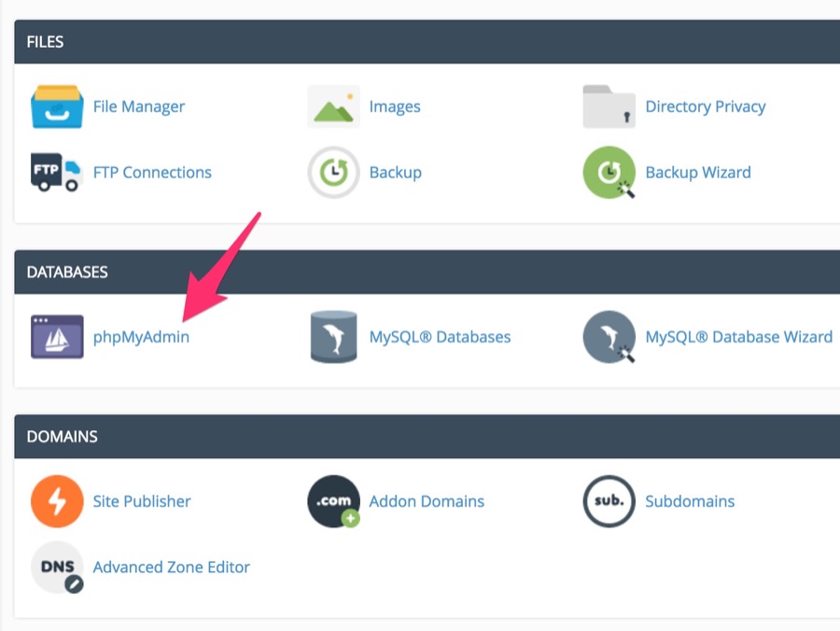Collapse the FILES section header
Screen dimensions: 840x631
pyautogui.click(x=427, y=42)
